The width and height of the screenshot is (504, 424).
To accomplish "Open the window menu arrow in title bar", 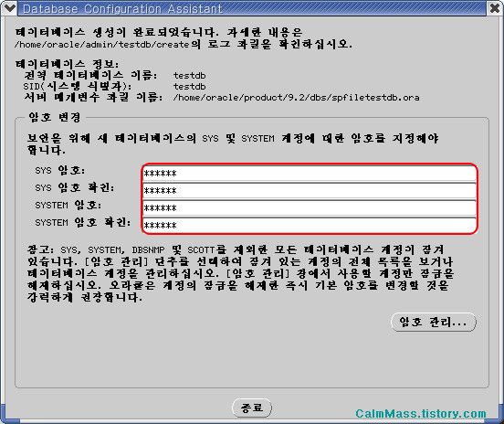I will [x=9, y=7].
